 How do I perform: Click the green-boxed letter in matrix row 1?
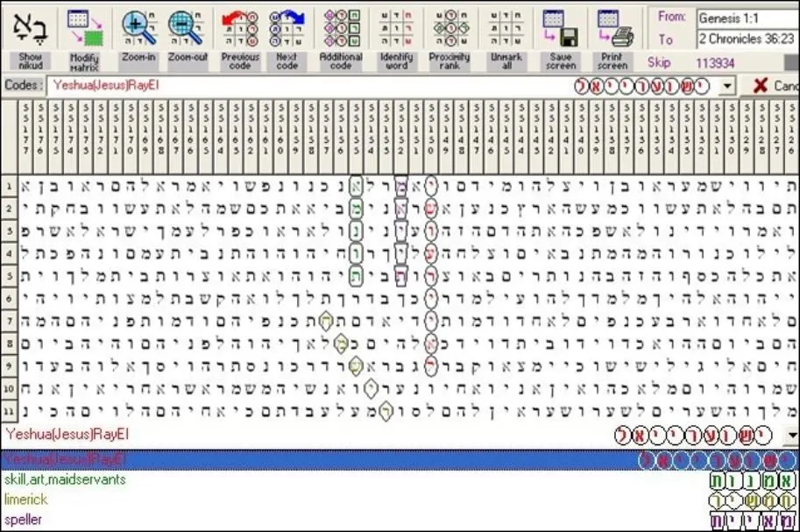tap(356, 187)
